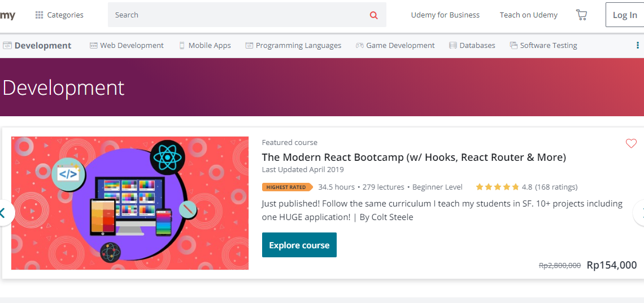644x303 pixels.
Task: Click the Search input field
Action: click(237, 15)
